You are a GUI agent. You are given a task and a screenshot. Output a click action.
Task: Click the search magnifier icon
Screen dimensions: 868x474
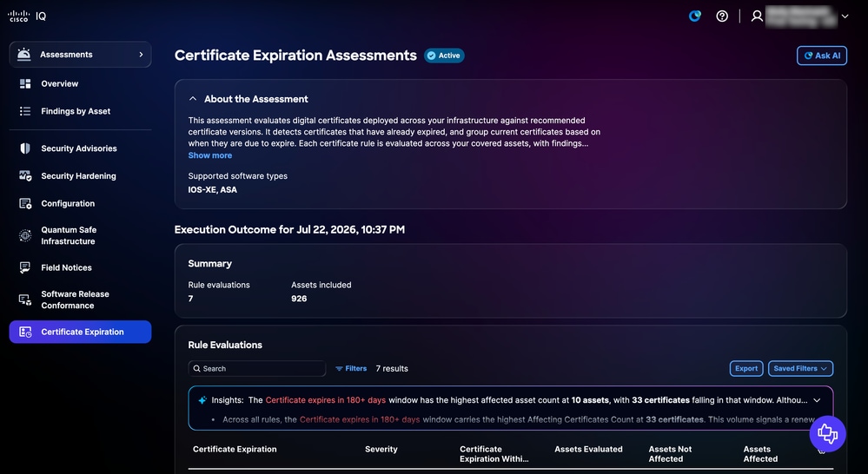point(196,368)
